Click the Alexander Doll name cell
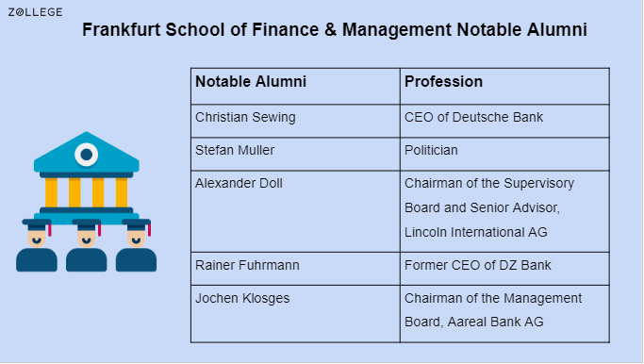The height and width of the screenshot is (364, 644). coord(295,211)
